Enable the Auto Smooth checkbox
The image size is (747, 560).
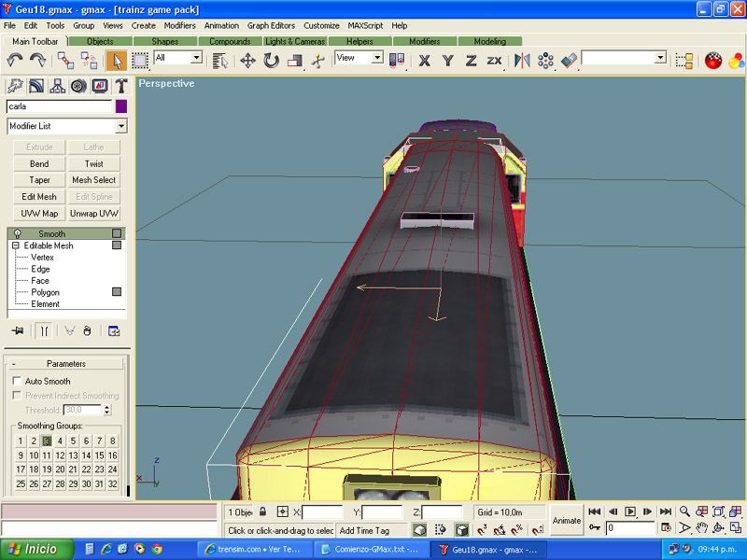tap(17, 381)
